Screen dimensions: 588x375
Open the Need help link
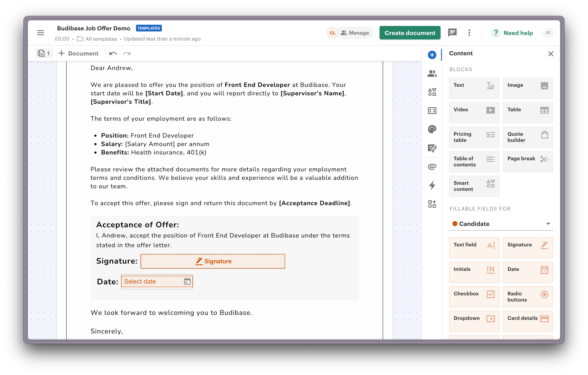point(518,33)
